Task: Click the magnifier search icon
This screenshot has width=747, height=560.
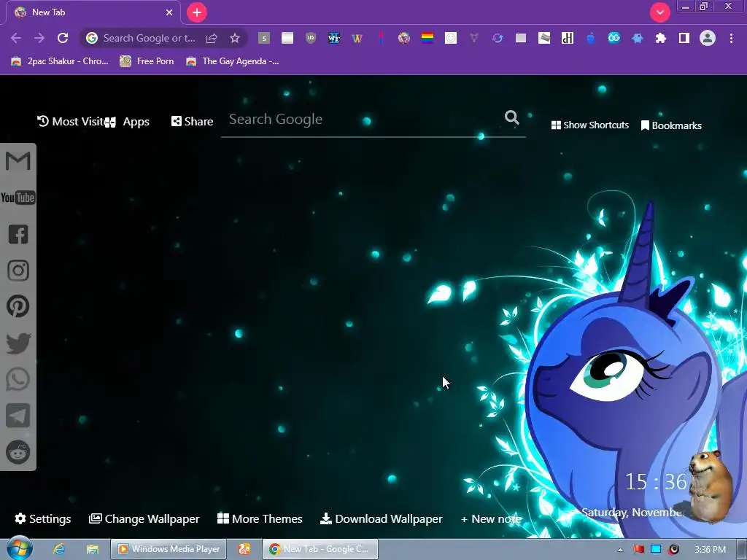Action: tap(511, 117)
